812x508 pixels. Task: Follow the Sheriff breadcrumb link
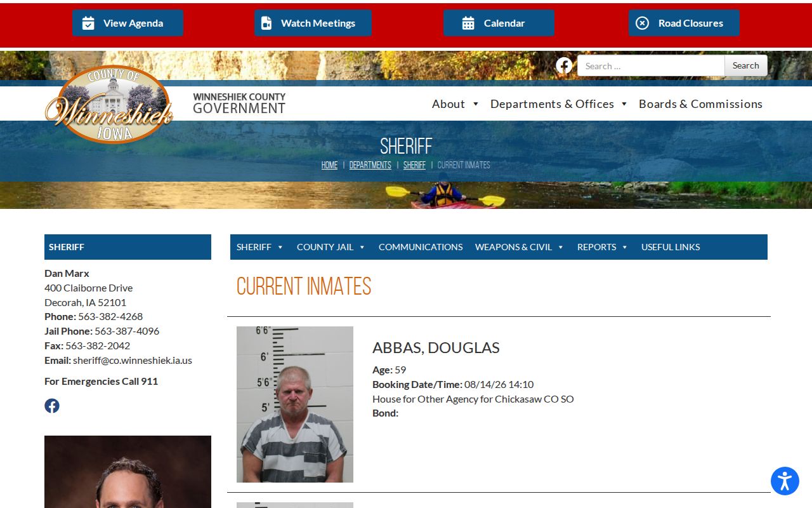point(414,165)
